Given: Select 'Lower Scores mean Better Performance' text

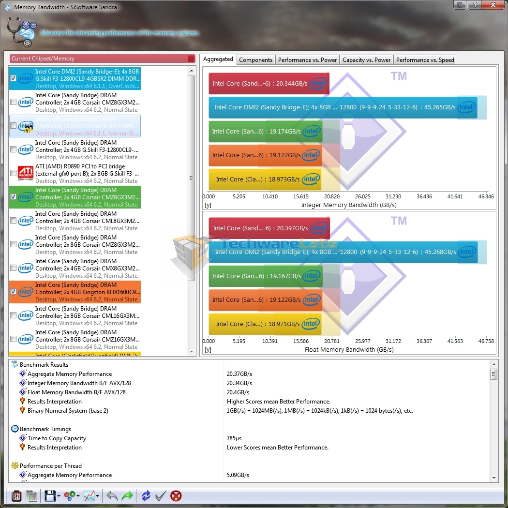Looking at the screenshot, I should click(277, 447).
